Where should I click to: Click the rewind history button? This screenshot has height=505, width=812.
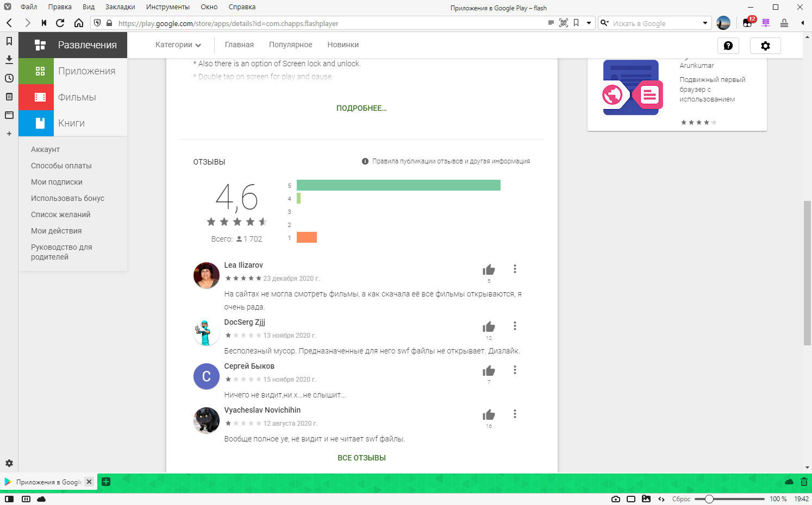[x=44, y=23]
